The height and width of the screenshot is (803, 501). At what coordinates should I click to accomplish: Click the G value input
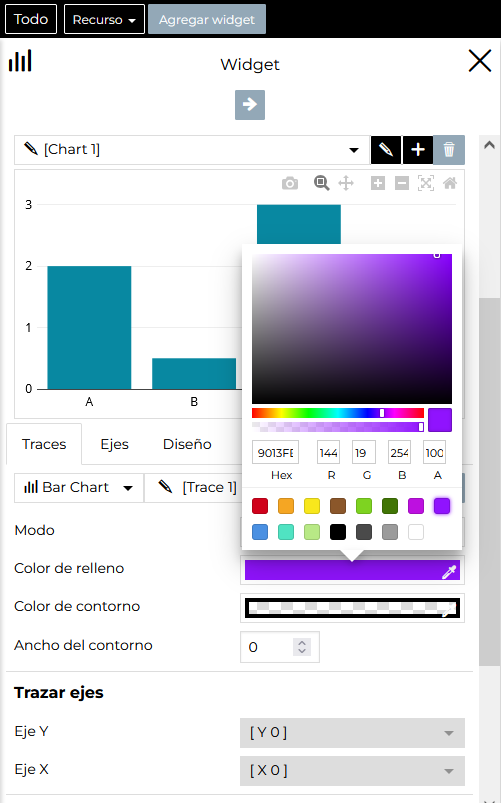pyautogui.click(x=364, y=453)
